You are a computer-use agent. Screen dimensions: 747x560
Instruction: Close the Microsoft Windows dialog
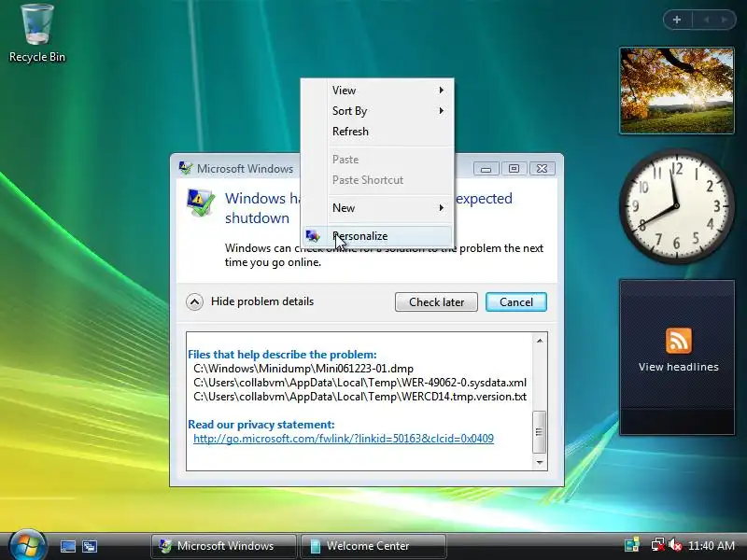pos(542,169)
